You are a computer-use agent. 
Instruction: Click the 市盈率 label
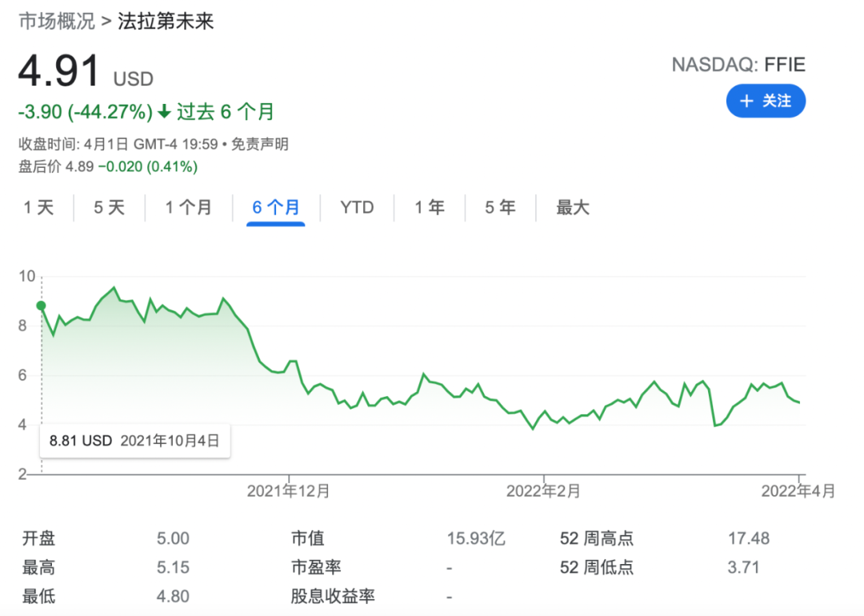point(316,567)
